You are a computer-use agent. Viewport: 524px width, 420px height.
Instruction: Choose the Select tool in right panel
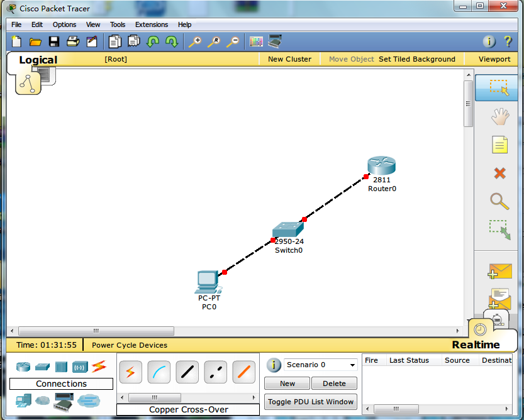(496, 87)
